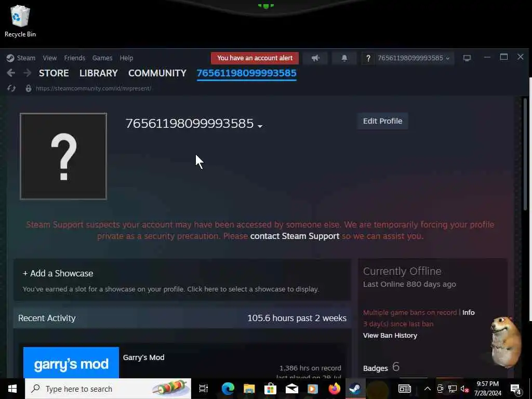Screen dimensions: 532x399
Task: Open Task View on taskbar
Action: coord(204,389)
